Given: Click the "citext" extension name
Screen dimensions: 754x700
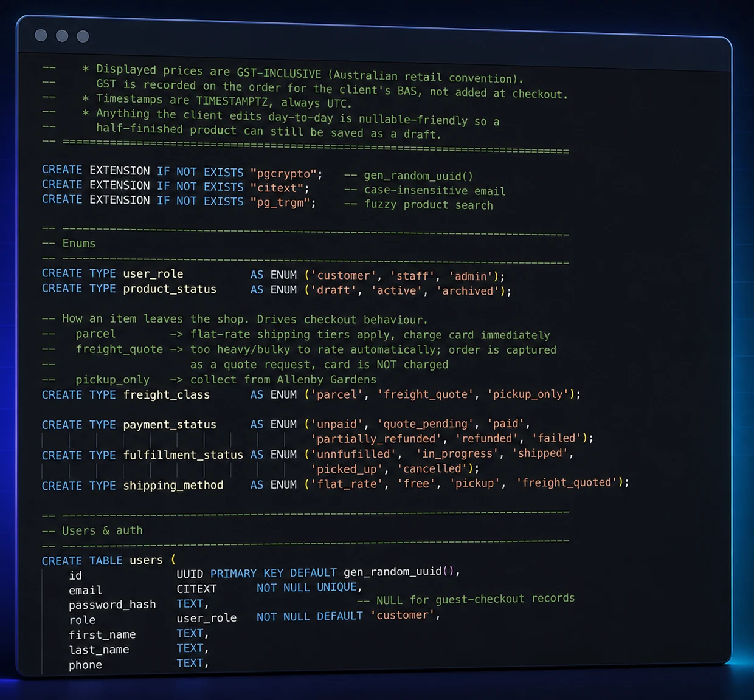Looking at the screenshot, I should (x=277, y=188).
